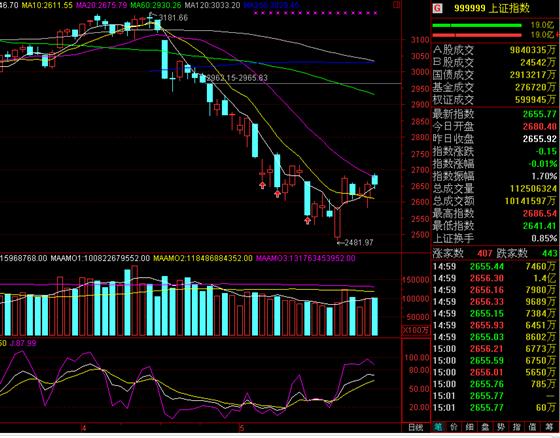This screenshot has width=560, height=438.
Task: Select the 盘 tab
Action: click(485, 427)
